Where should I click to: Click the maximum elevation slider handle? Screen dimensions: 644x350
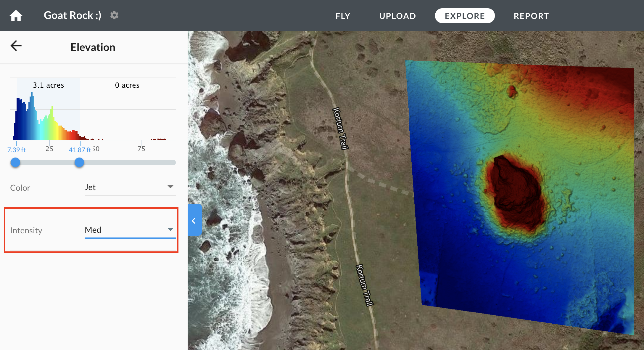pyautogui.click(x=79, y=162)
